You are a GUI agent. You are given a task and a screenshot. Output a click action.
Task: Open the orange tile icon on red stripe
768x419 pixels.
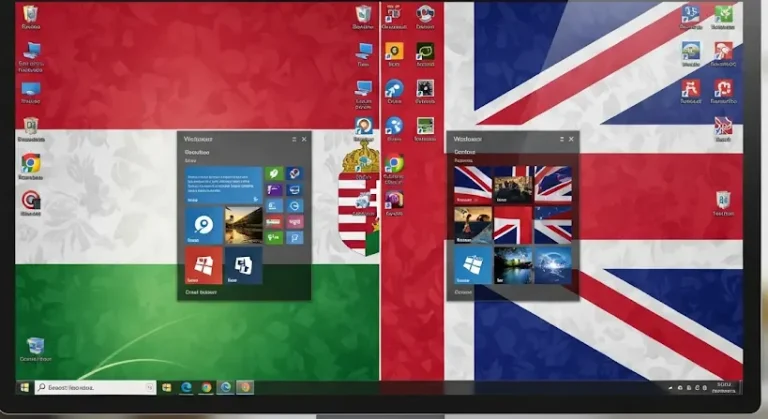pos(394,51)
